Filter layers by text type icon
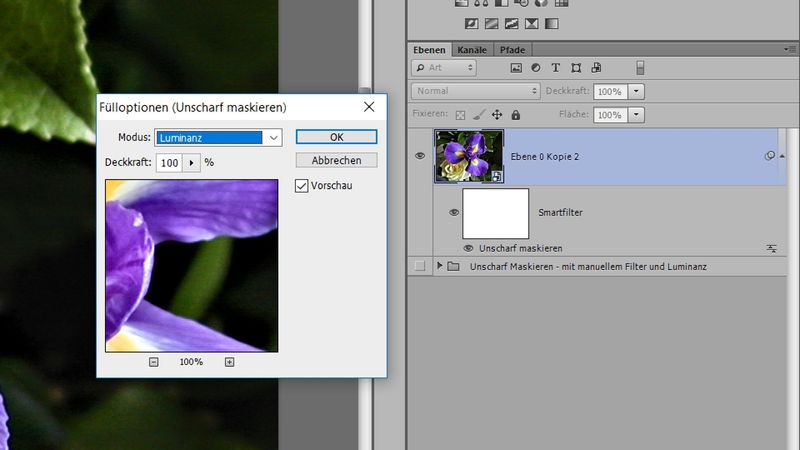This screenshot has width=800, height=450. [x=556, y=68]
